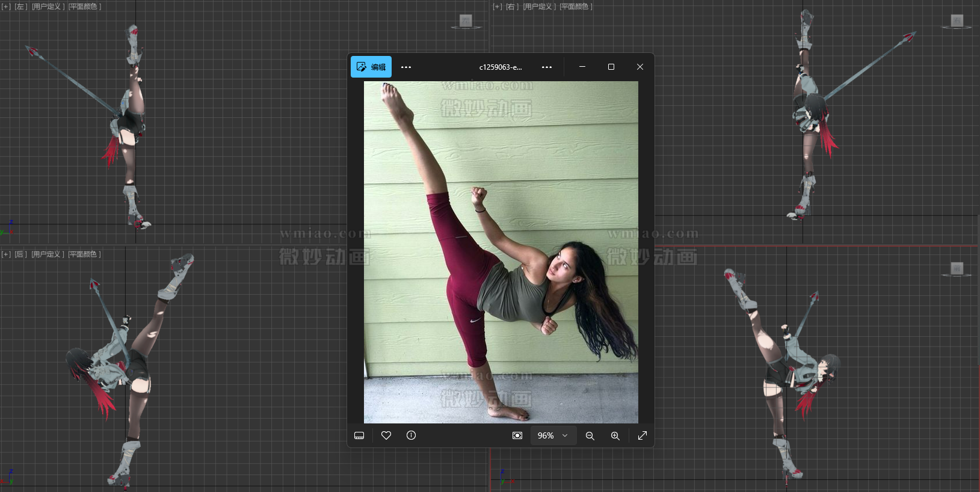Click the [用户定义] label in the 右 viewport
The width and height of the screenshot is (980, 492).
[539, 7]
